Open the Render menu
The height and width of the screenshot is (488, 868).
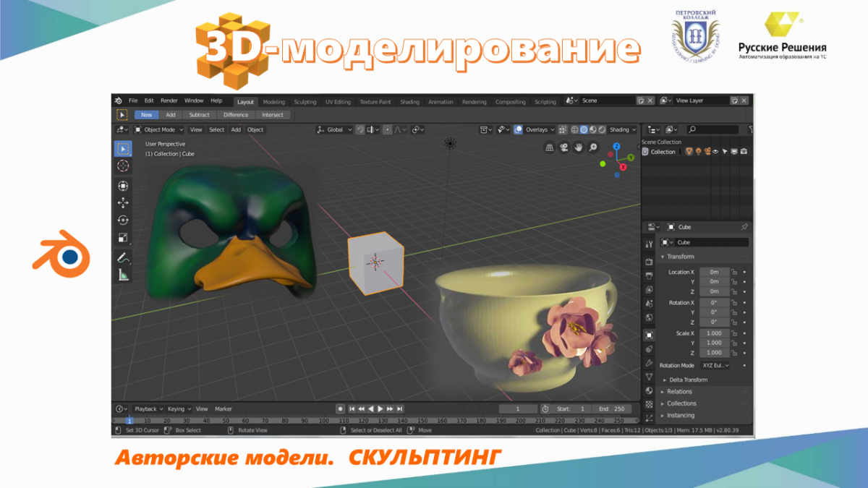point(169,100)
